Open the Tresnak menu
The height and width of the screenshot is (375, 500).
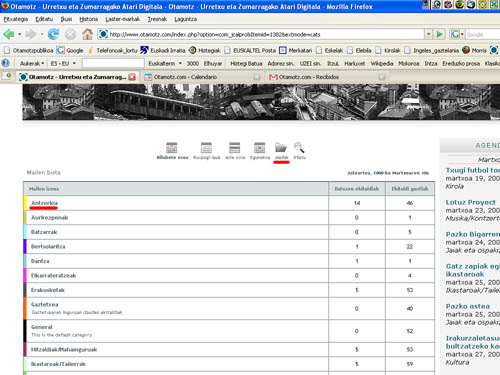pyautogui.click(x=157, y=19)
